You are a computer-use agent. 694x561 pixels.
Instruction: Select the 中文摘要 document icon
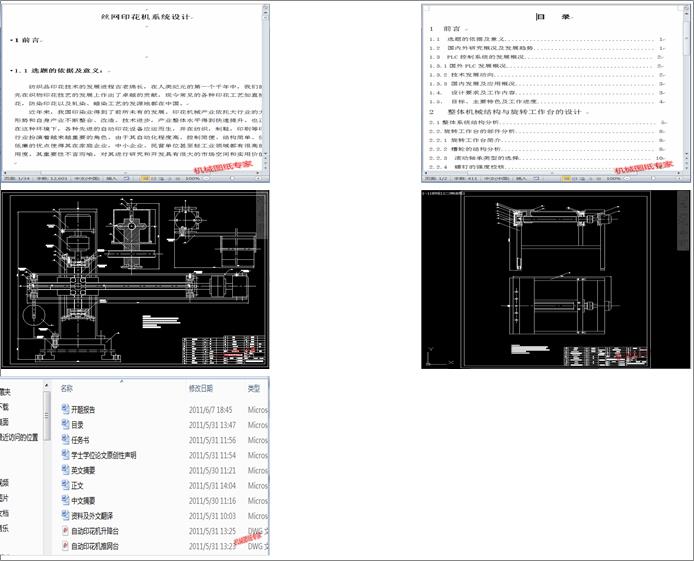[65, 500]
